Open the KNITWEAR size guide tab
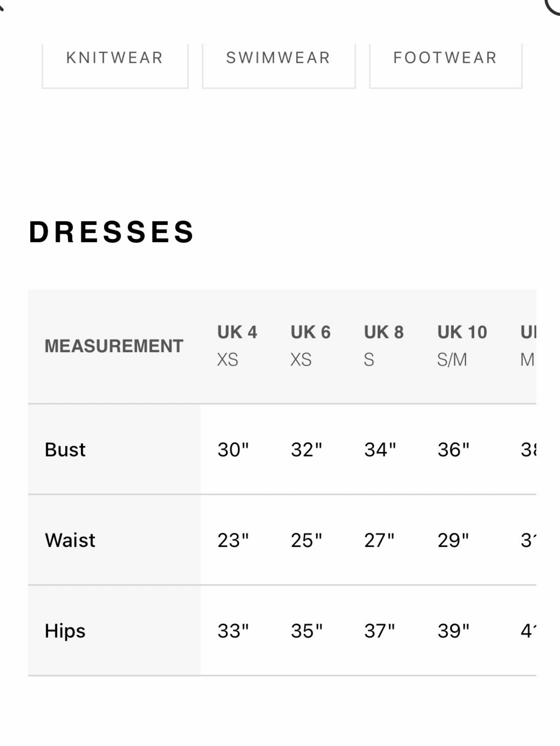 tap(115, 65)
